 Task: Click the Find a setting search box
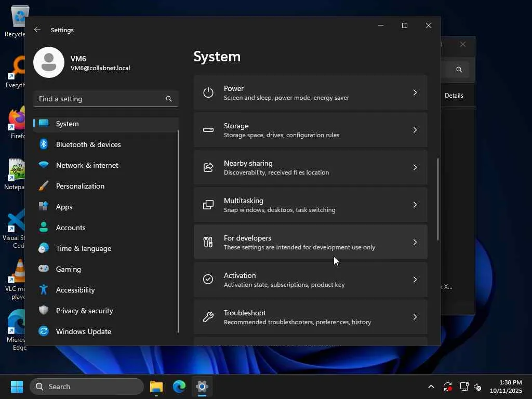click(x=100, y=99)
